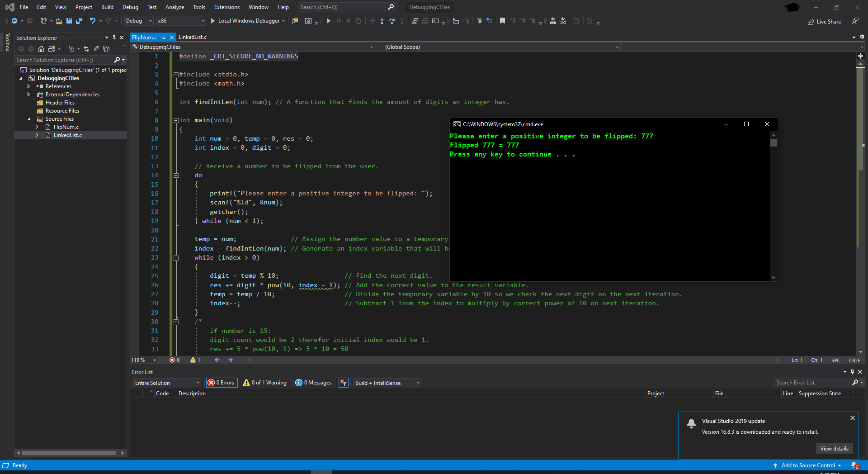Dismiss the Visual Studio 2019 update notification
This screenshot has width=868, height=474.
[853, 418]
